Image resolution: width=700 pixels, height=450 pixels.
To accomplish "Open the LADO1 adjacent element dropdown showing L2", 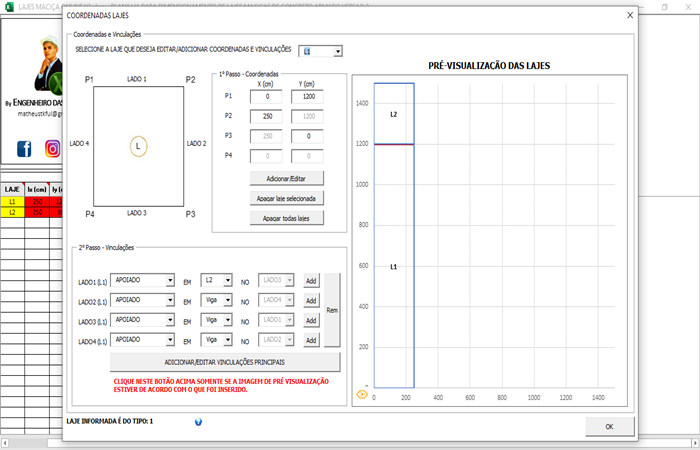I will 228,281.
